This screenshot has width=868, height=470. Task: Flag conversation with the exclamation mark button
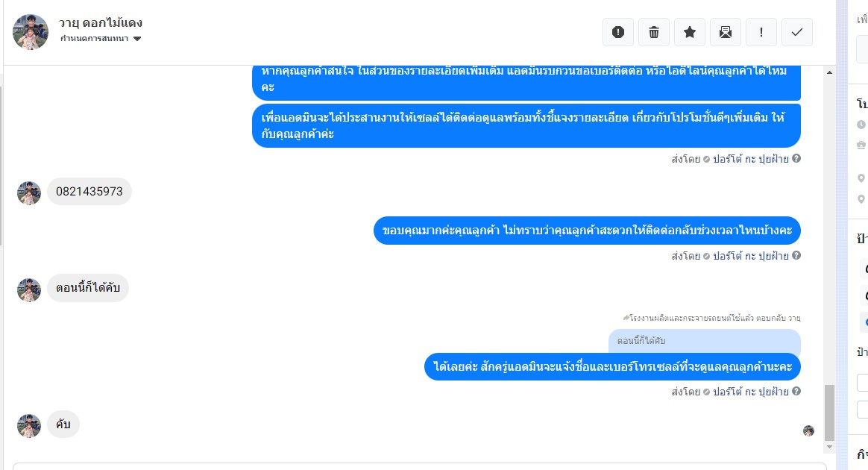[761, 32]
